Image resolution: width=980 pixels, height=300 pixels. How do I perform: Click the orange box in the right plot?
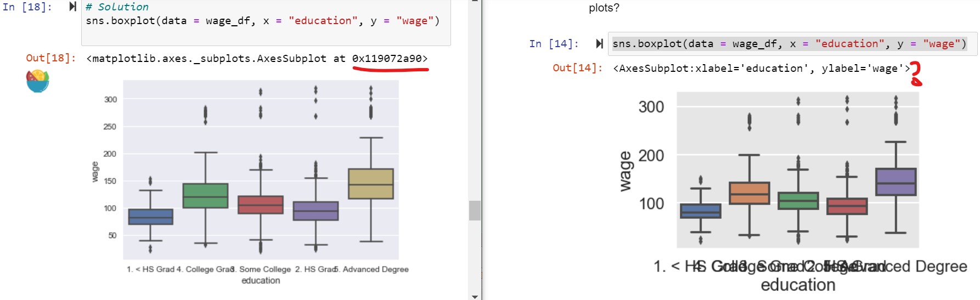click(750, 193)
